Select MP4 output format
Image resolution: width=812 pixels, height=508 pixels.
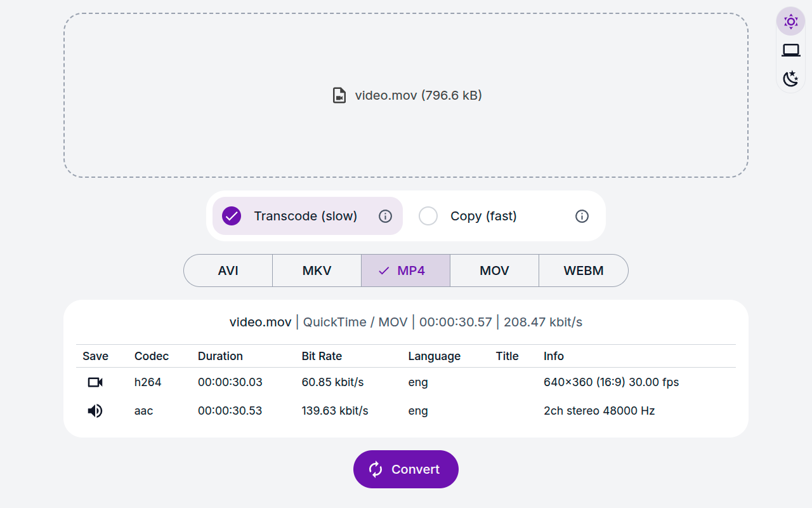point(406,271)
